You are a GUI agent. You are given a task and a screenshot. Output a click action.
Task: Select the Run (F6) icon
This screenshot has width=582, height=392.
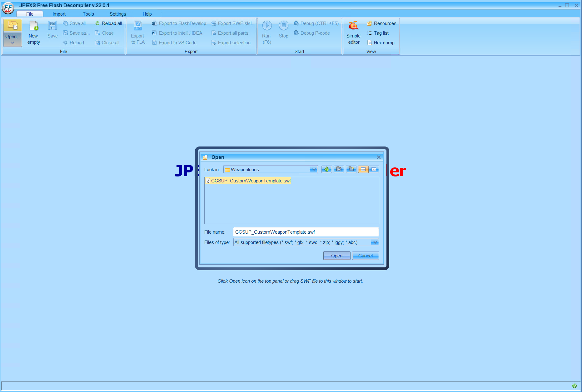point(266,26)
